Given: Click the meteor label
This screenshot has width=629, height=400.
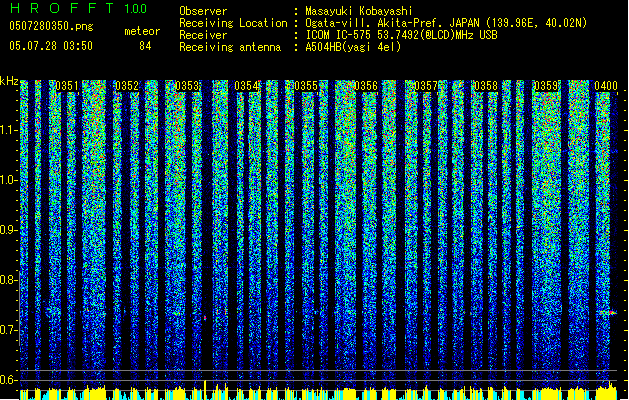Looking at the screenshot, I should (142, 31).
